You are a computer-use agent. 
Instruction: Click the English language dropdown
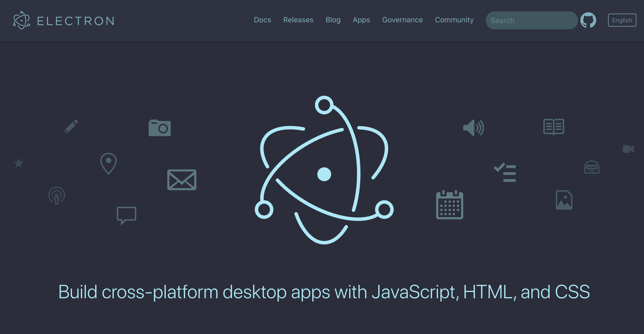pyautogui.click(x=622, y=20)
